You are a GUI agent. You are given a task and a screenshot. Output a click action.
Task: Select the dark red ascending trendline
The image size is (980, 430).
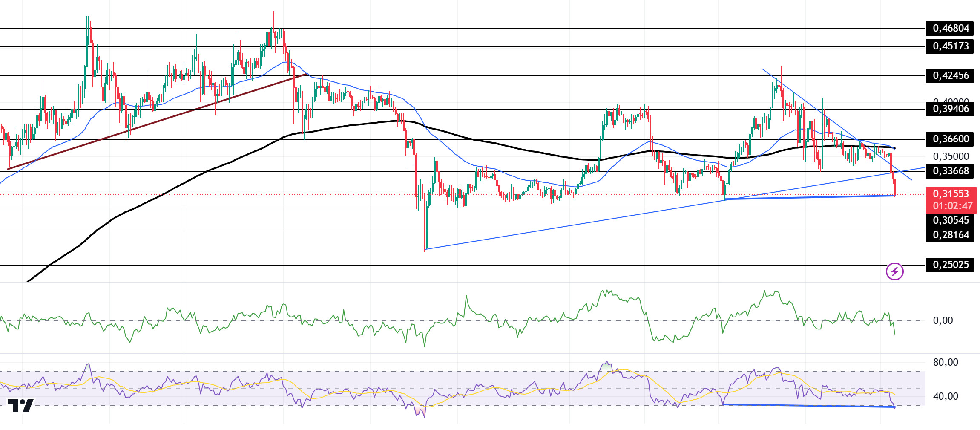pos(158,121)
